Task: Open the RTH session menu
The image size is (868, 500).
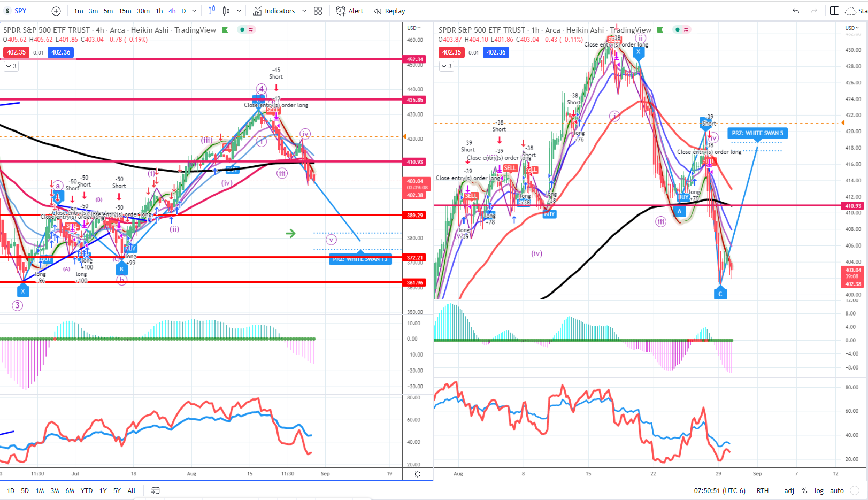Action: [x=763, y=490]
